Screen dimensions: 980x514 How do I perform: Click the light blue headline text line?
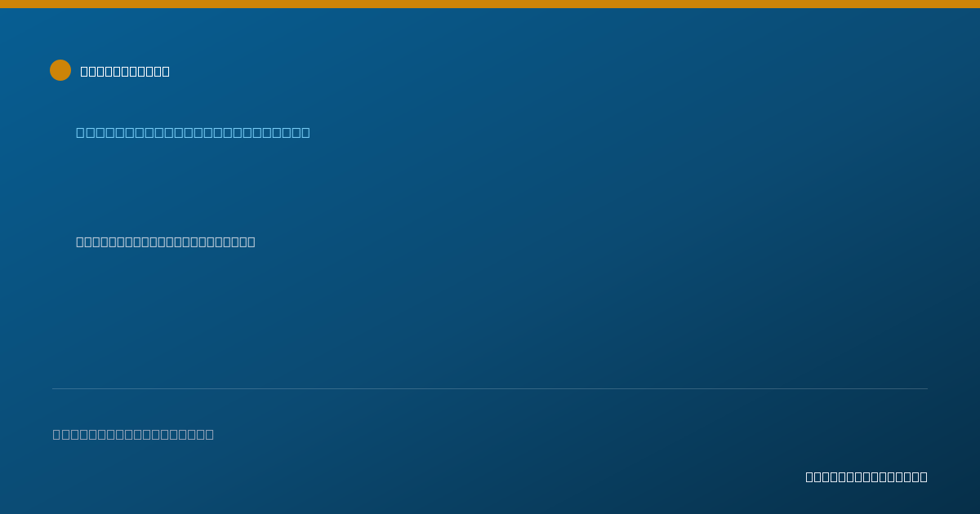[193, 132]
